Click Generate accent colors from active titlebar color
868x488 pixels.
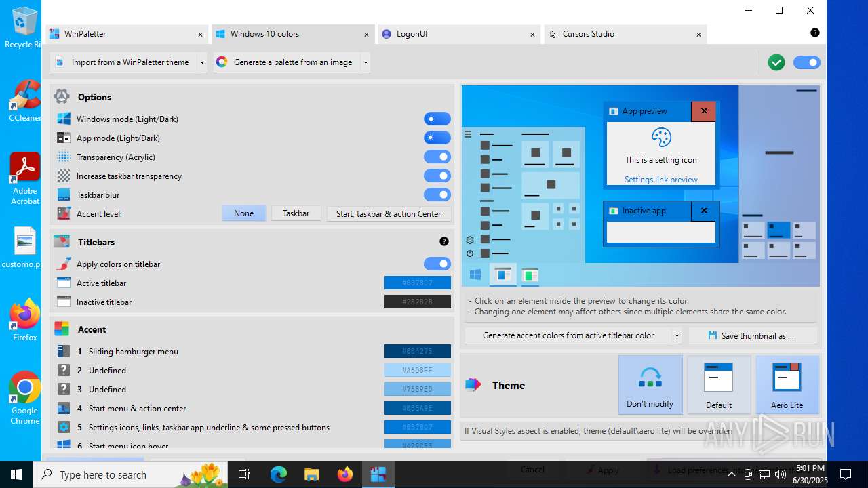tap(568, 335)
